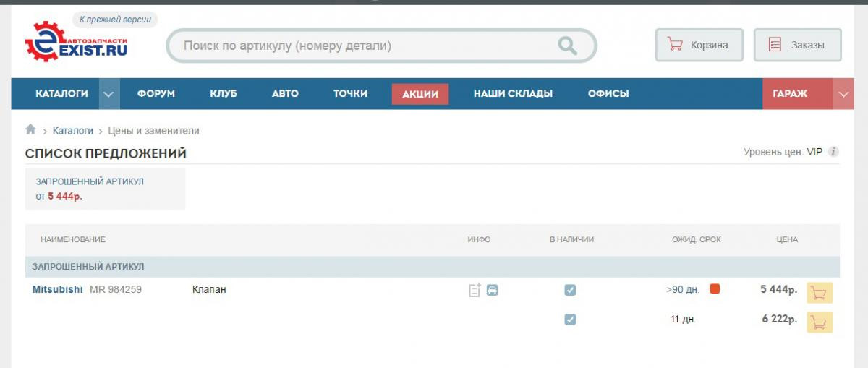Click the Ожид. срок column header
868x368 pixels.
point(697,239)
